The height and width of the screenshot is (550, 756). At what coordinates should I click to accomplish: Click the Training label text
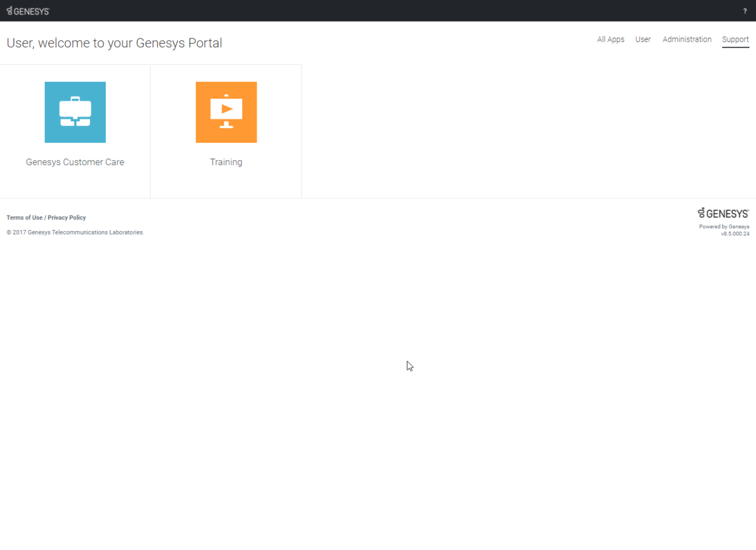(226, 163)
